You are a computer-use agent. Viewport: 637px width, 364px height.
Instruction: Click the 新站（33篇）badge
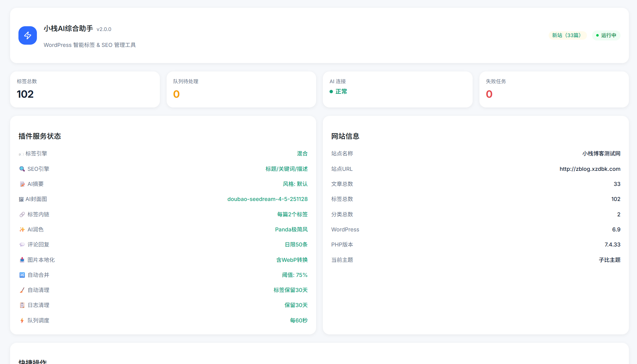pos(567,35)
